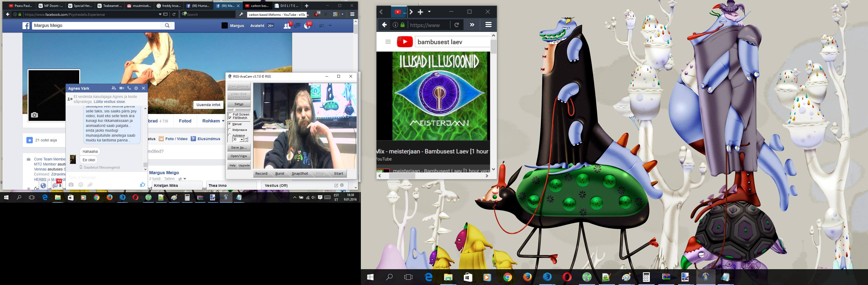
Task: Open Facebook notifications globe with 85 badge
Action: [307, 26]
